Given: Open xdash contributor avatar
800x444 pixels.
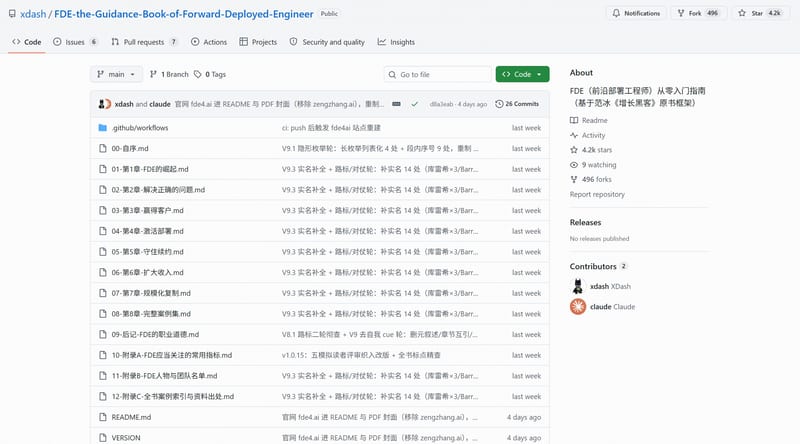Looking at the screenshot, I should click(578, 286).
